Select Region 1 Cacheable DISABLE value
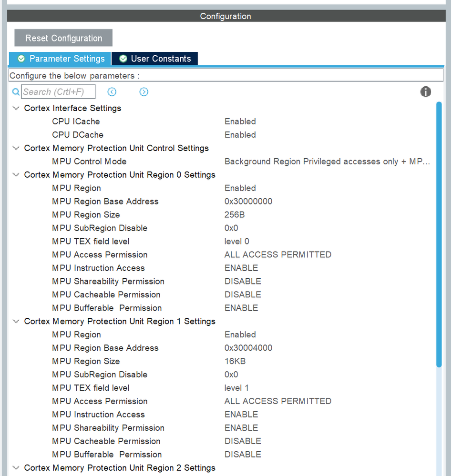The height and width of the screenshot is (476, 452). pos(243,441)
